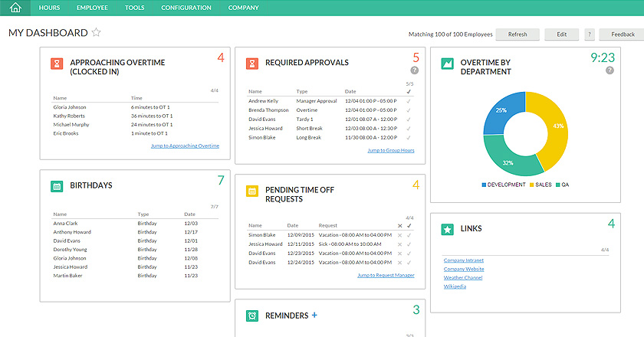This screenshot has width=644, height=337.
Task: Approve all time off requests header checkmark
Action: pyautogui.click(x=409, y=226)
